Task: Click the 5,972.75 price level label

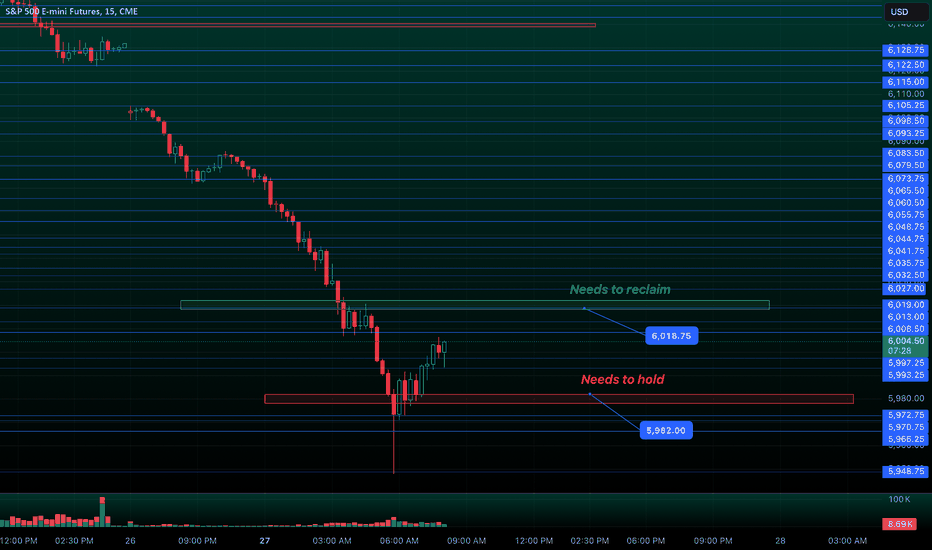Action: pyautogui.click(x=906, y=415)
